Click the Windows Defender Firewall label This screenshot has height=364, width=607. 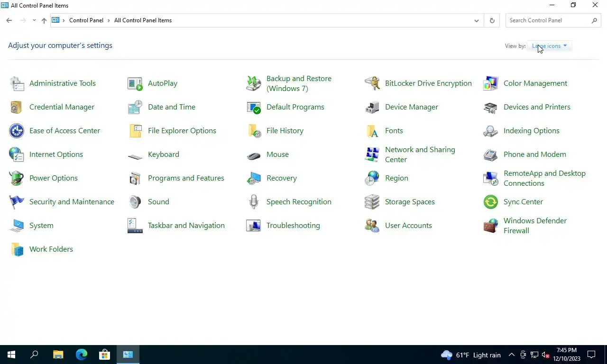535,226
